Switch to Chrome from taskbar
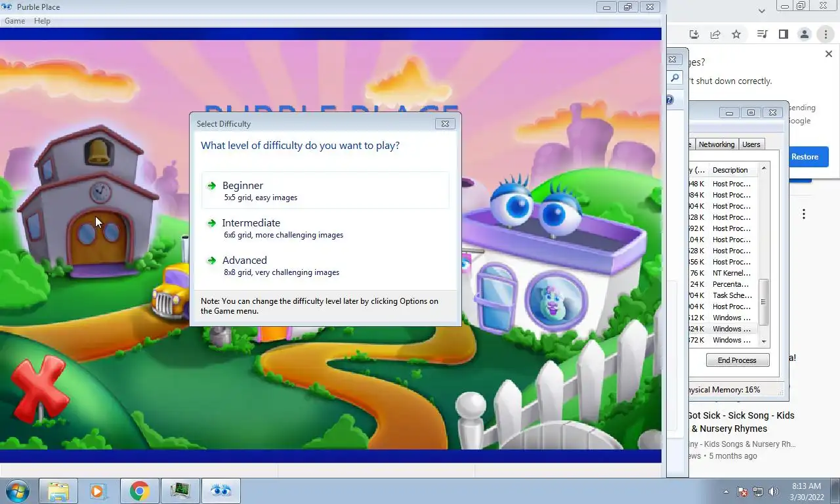This screenshot has height=504, width=840. [x=139, y=491]
